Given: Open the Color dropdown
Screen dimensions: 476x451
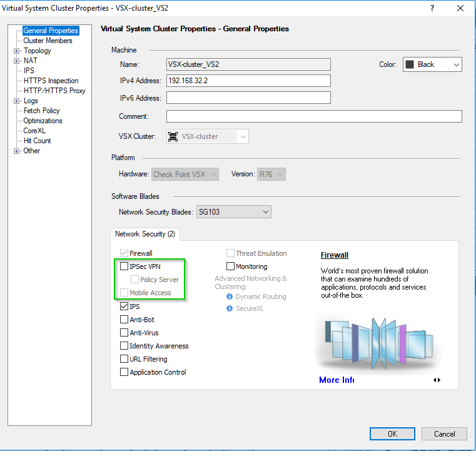Looking at the screenshot, I should click(432, 64).
